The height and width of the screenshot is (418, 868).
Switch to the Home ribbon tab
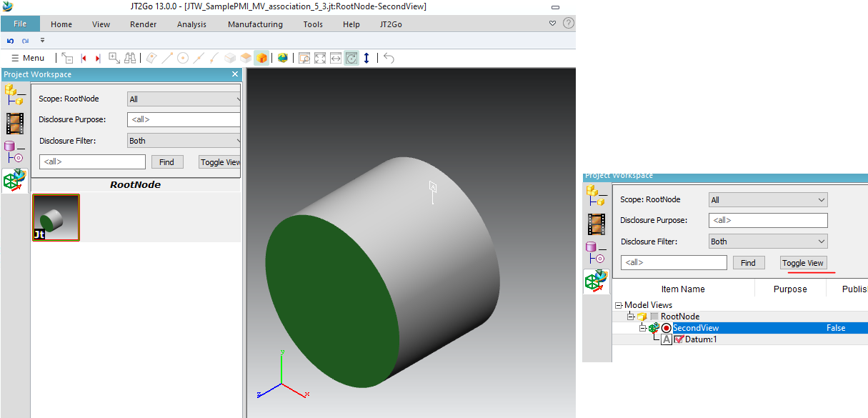(61, 24)
